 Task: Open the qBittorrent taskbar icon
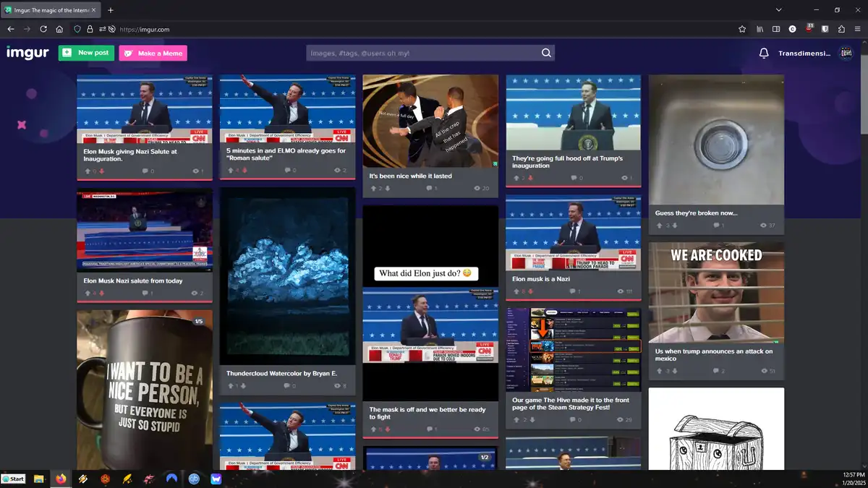[193, 479]
